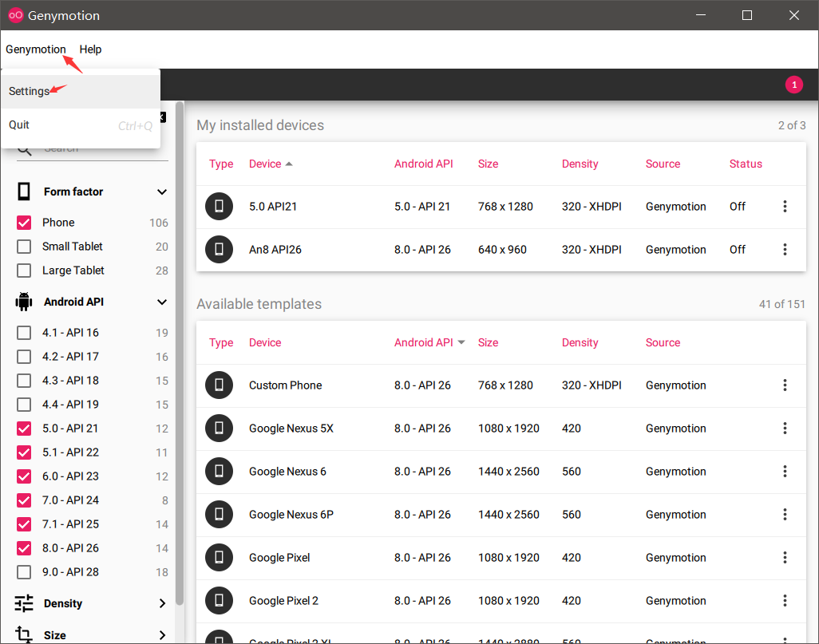
Task: Click the Google Pixel device icon
Action: pyautogui.click(x=219, y=557)
